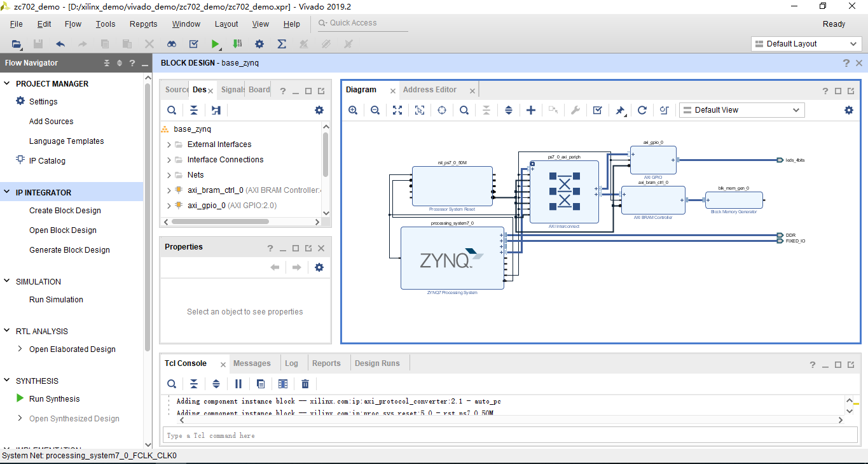Open the File menu
The height and width of the screenshot is (464, 868).
click(x=17, y=24)
